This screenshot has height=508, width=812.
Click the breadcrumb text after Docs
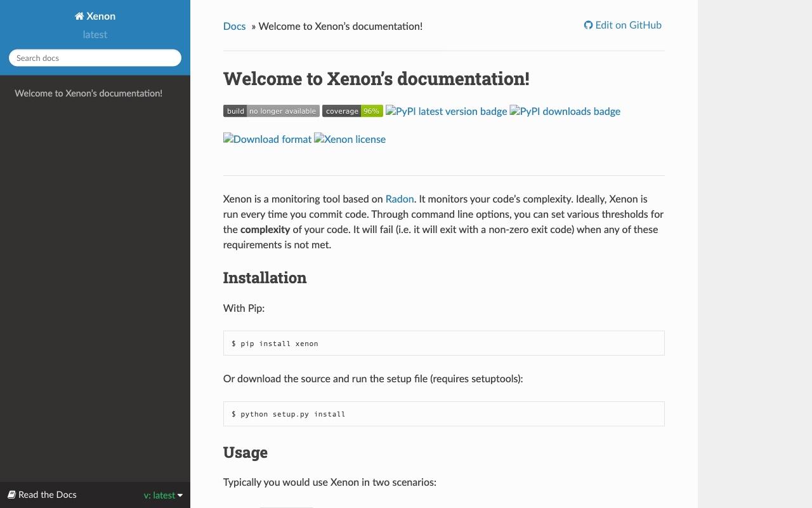341,26
